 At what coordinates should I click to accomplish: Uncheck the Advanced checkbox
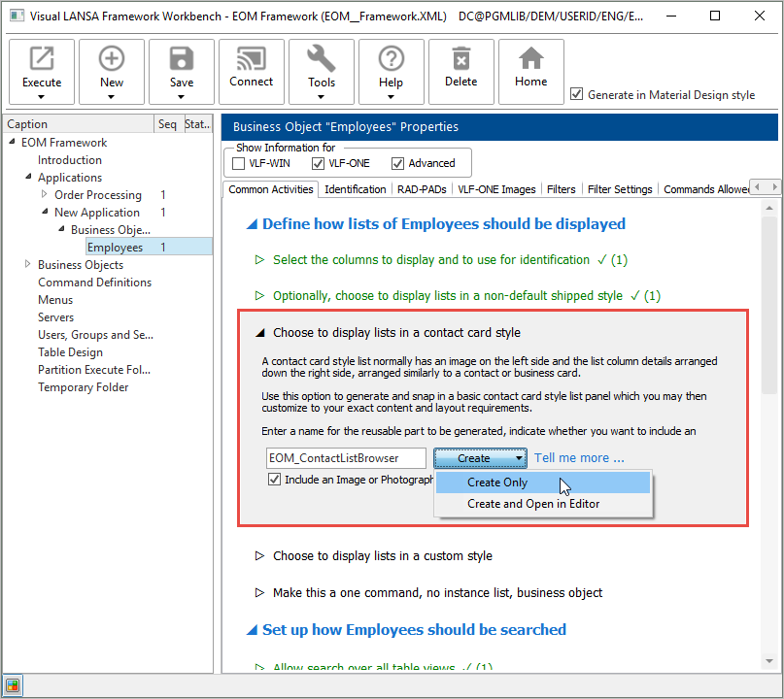coord(397,163)
